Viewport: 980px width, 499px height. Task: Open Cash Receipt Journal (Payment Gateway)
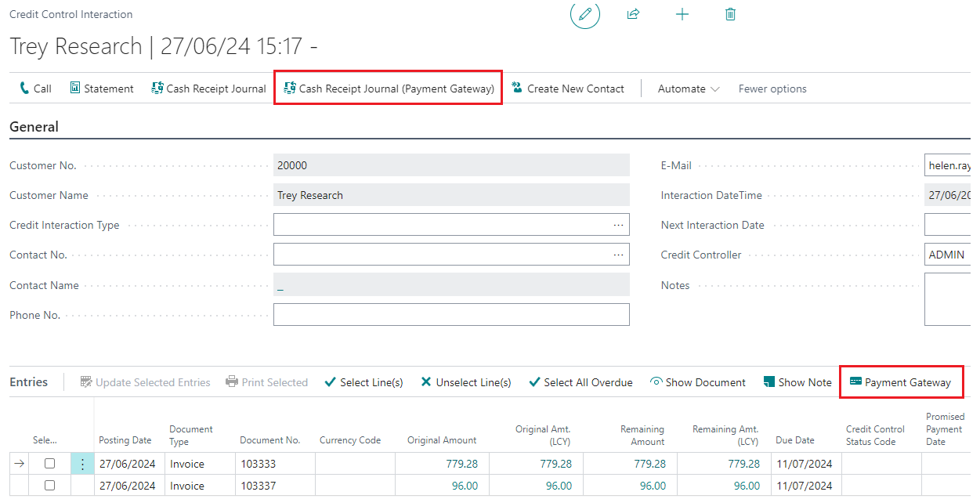pos(388,89)
